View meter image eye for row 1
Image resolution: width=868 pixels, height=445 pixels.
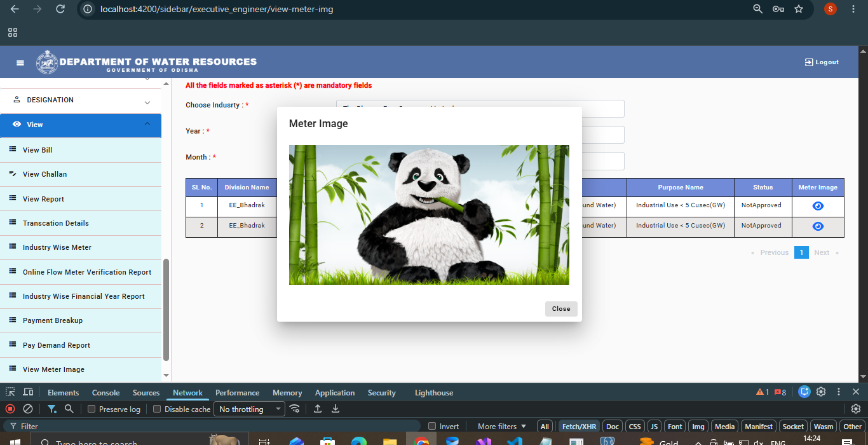pyautogui.click(x=818, y=206)
